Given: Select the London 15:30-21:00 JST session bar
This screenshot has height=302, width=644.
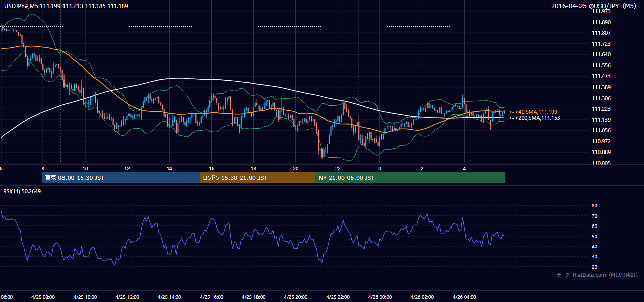Looking at the screenshot, I should (258, 178).
